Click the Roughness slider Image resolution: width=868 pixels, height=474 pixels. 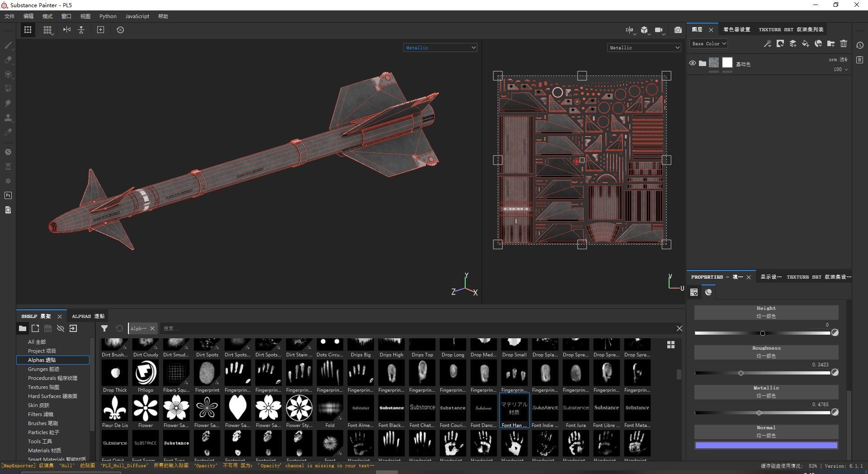[762, 373]
